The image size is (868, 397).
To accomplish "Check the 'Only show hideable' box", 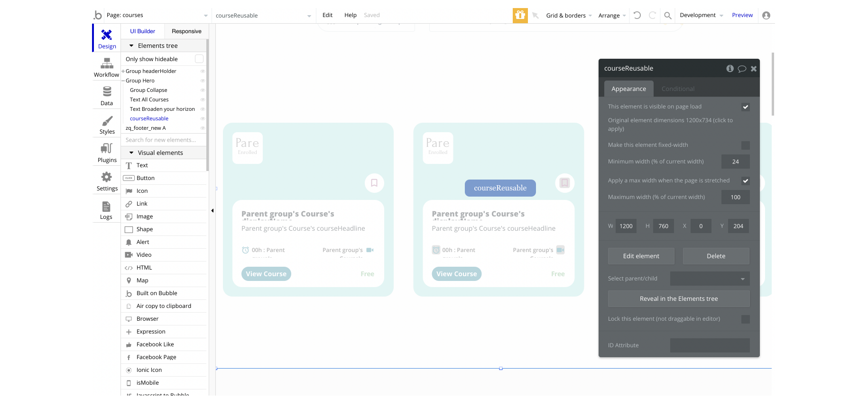I will (x=199, y=59).
